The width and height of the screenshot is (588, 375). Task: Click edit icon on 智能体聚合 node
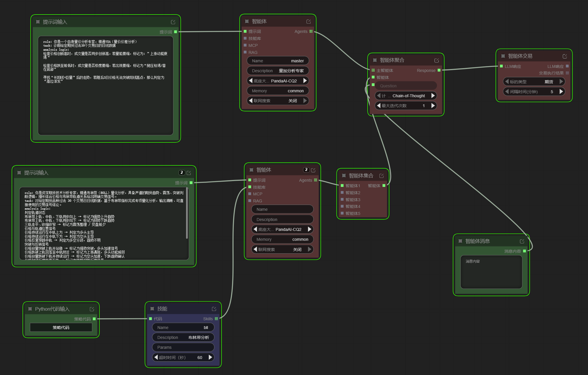pyautogui.click(x=436, y=60)
